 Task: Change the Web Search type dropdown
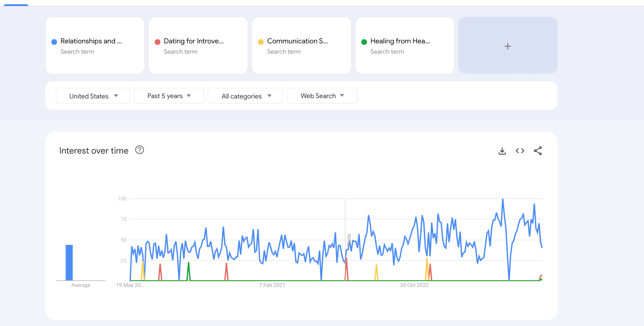click(x=322, y=96)
